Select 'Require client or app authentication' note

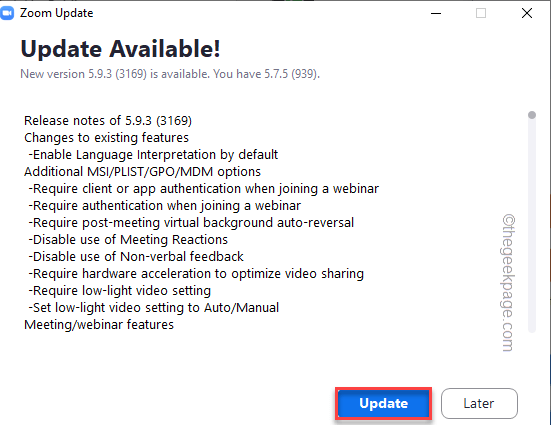pos(203,189)
